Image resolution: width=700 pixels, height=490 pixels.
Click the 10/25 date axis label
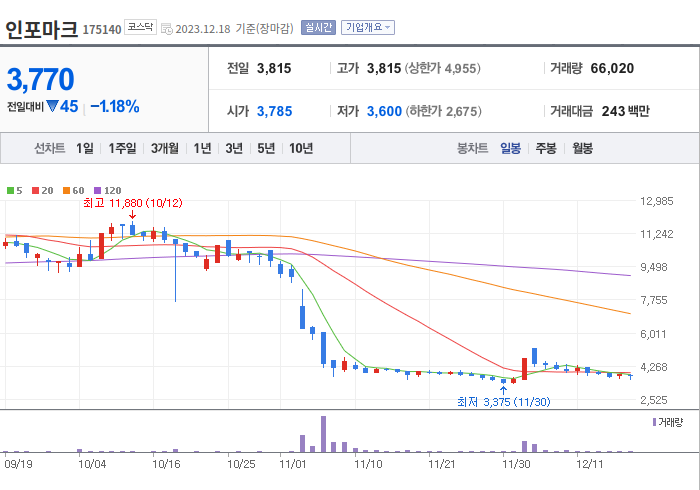point(241,464)
